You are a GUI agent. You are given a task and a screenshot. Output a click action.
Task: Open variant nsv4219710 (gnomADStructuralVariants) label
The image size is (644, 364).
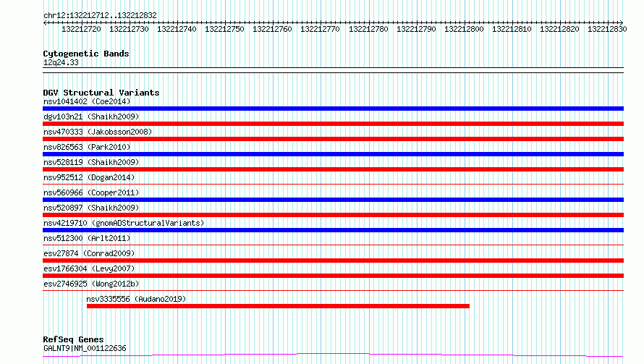coord(124,223)
